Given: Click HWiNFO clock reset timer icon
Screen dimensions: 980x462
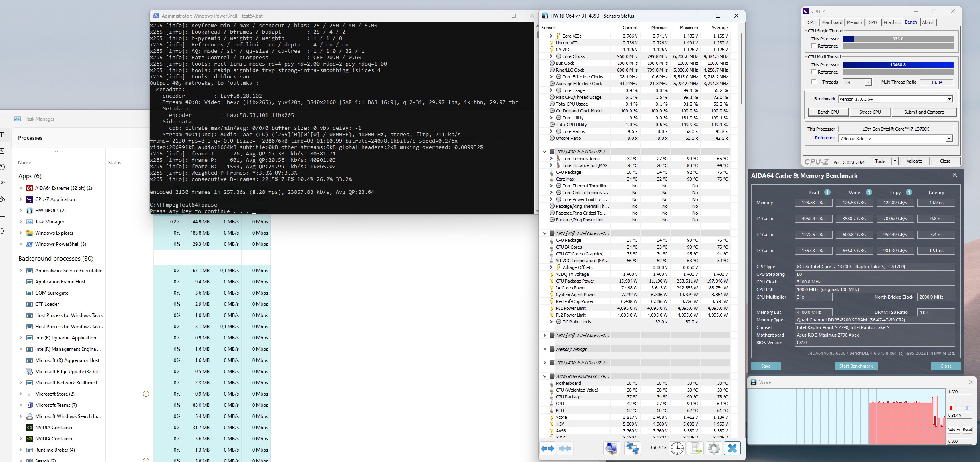Looking at the screenshot, I should tap(677, 448).
